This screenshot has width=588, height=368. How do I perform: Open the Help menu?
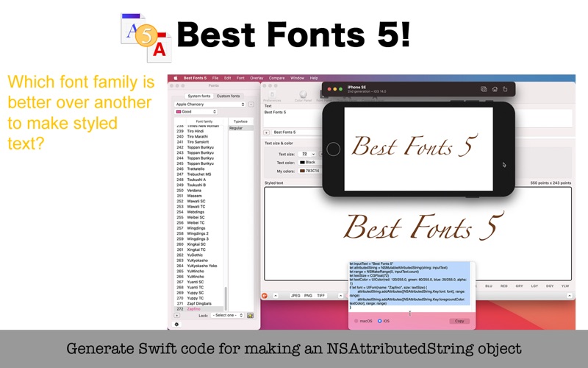click(x=314, y=78)
